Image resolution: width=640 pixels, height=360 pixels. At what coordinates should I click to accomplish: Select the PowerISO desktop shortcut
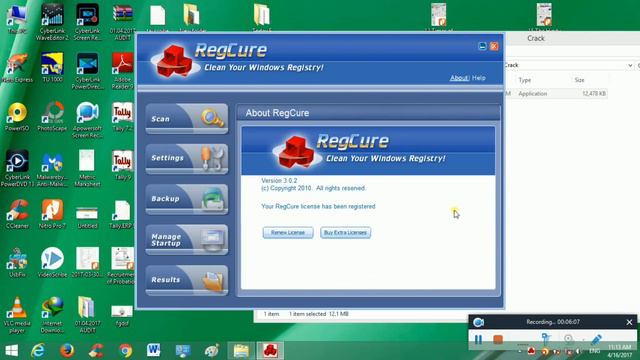tap(17, 117)
